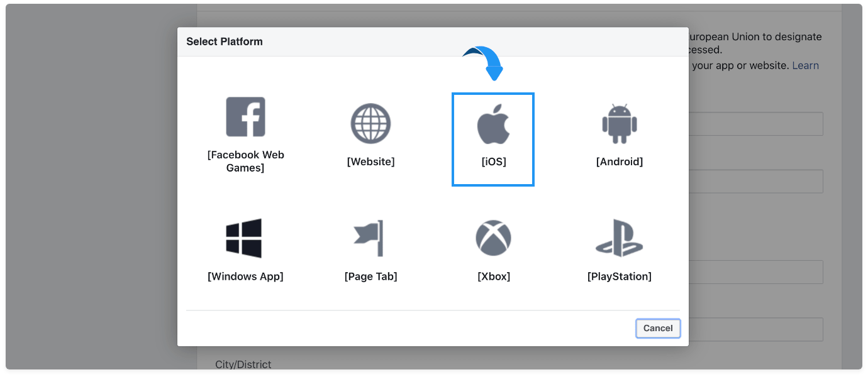Select the Apple logo iOS icon
Screen dimensions: 868x377
(493, 124)
